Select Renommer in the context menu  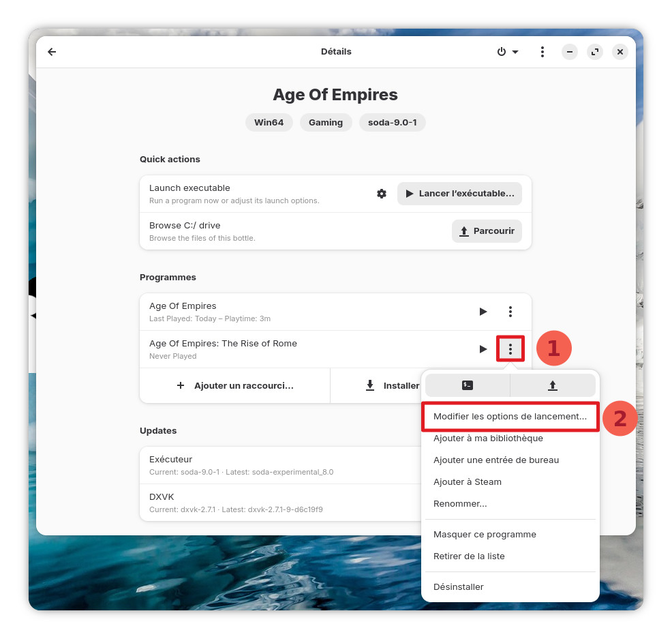tap(460, 504)
